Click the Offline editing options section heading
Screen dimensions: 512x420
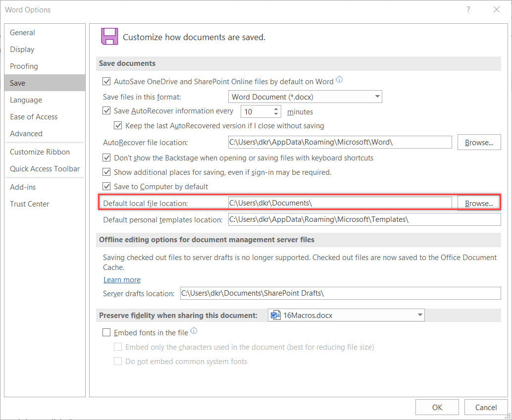(x=206, y=240)
